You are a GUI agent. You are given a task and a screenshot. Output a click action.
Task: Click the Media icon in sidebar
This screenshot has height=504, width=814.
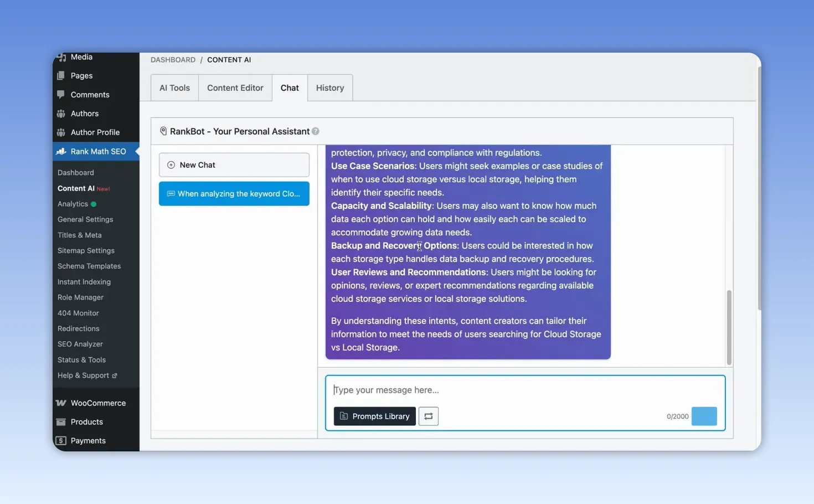coord(61,57)
